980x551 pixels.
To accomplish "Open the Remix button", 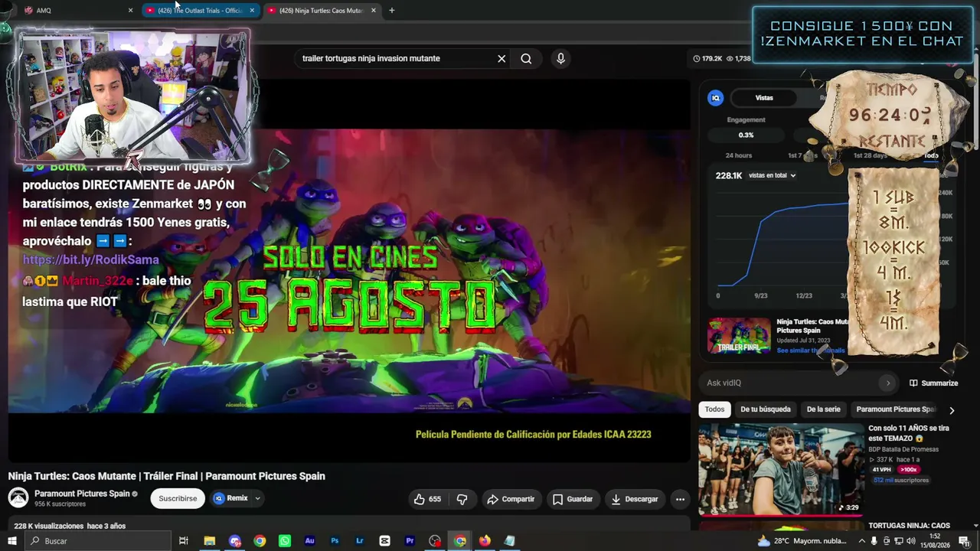I will click(x=230, y=498).
